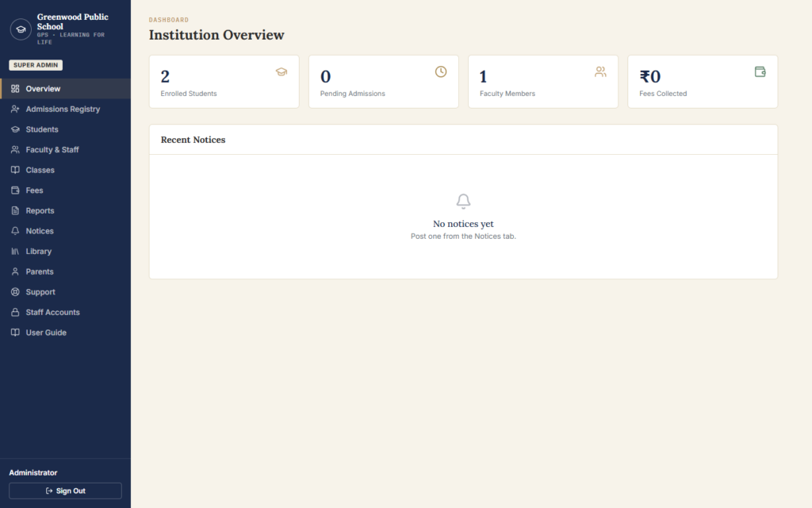Click the ₹0 fees amount value
Viewport: 812px width, 508px height.
(x=650, y=77)
